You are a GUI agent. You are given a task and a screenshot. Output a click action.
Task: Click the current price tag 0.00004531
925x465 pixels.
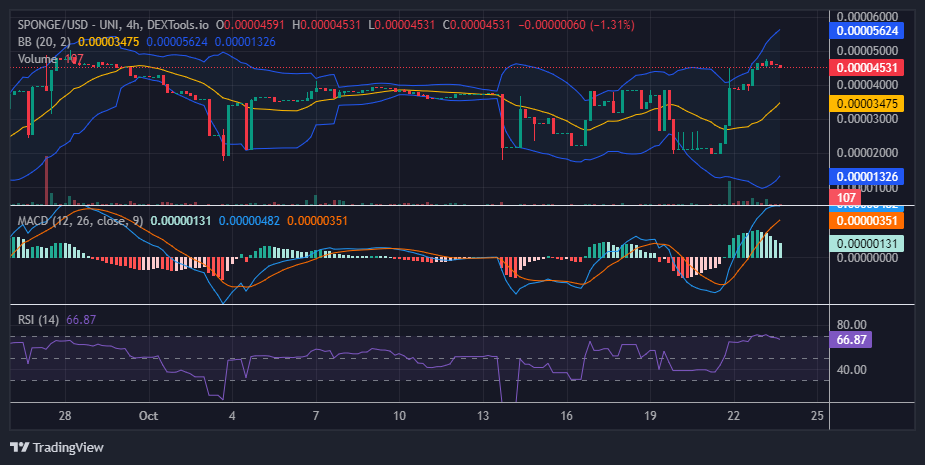coord(867,67)
